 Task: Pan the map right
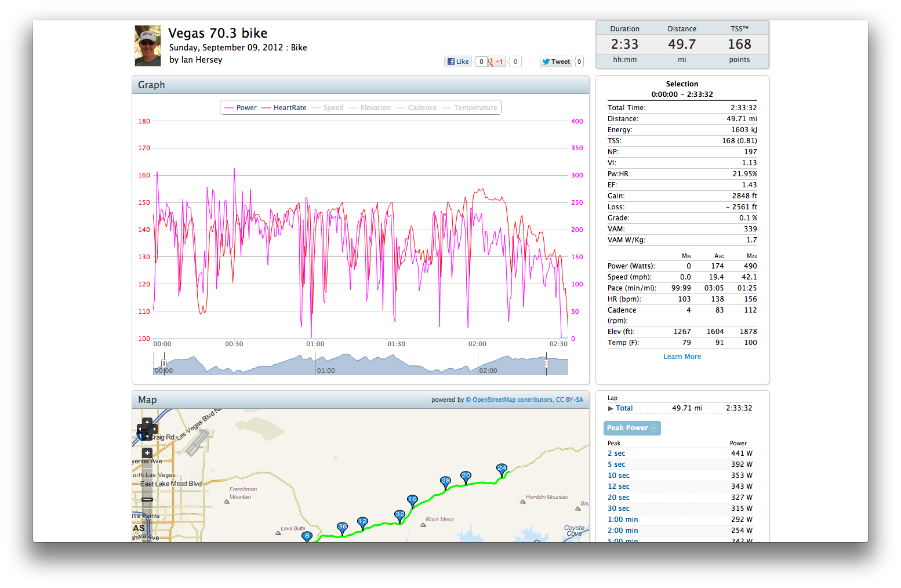tap(154, 429)
